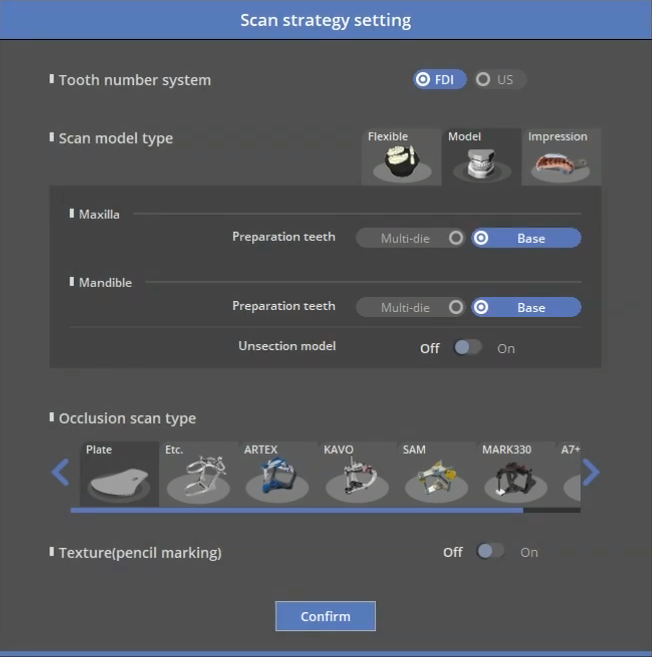The height and width of the screenshot is (657, 652).
Task: Choose the Model scan model type
Action: point(481,157)
